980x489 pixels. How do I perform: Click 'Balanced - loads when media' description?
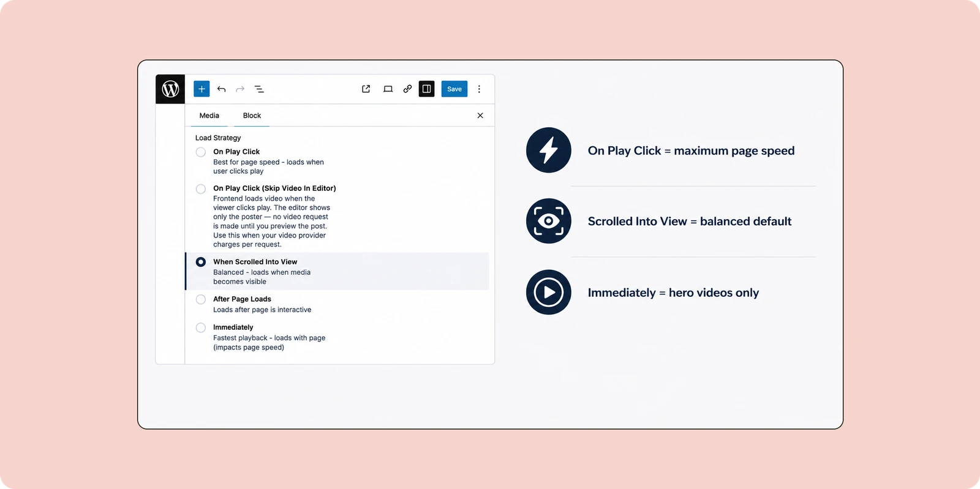point(262,277)
